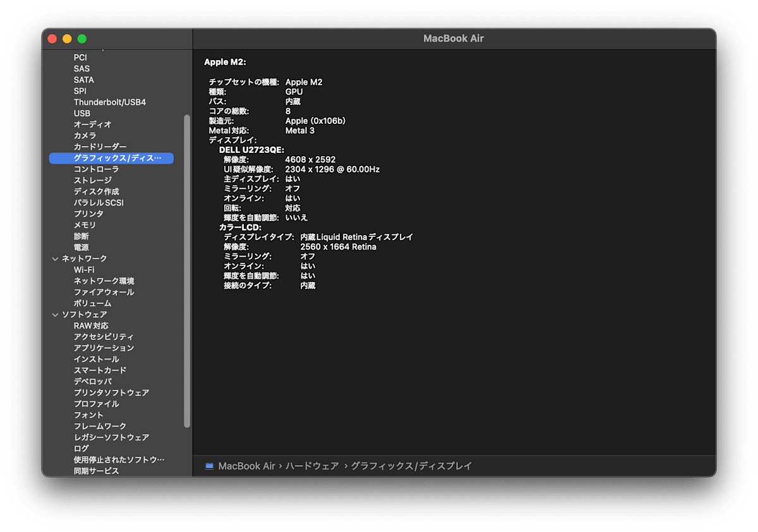Select デベロッパ sidebar item
Image resolution: width=758 pixels, height=532 pixels.
point(92,382)
